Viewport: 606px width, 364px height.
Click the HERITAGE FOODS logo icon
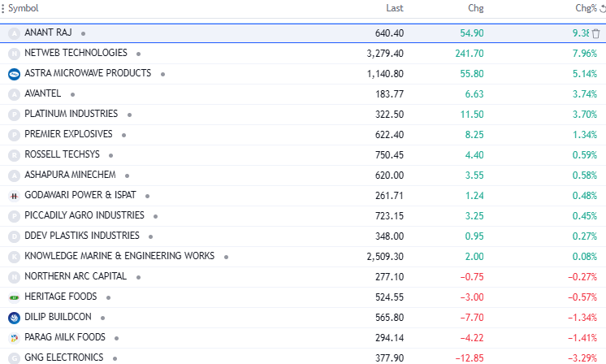(x=14, y=297)
